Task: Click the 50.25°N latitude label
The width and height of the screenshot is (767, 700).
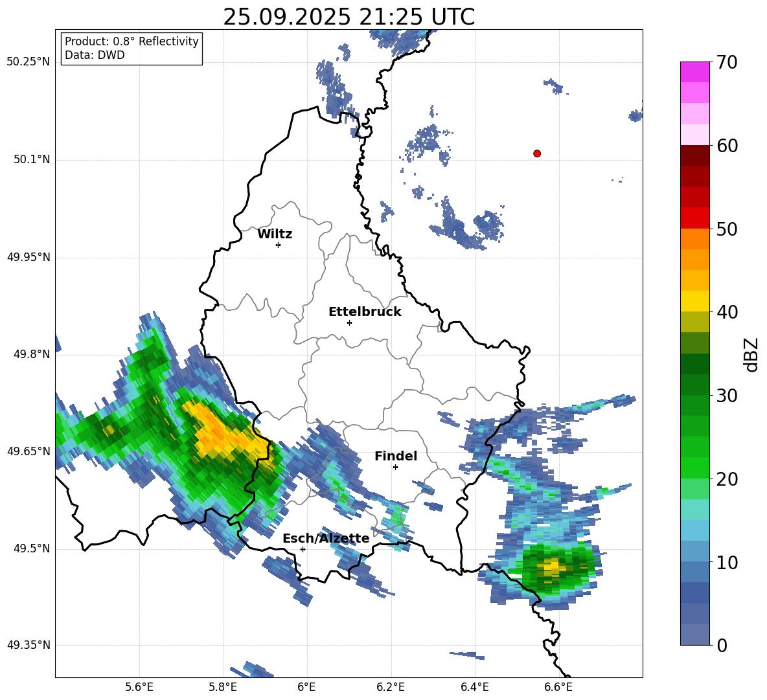Action: pyautogui.click(x=29, y=62)
